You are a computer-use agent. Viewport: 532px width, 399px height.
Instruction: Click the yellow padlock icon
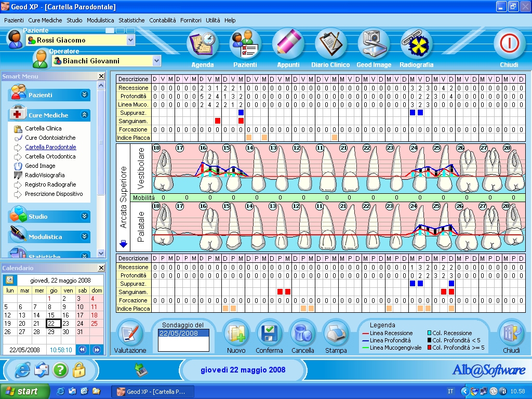[79, 370]
